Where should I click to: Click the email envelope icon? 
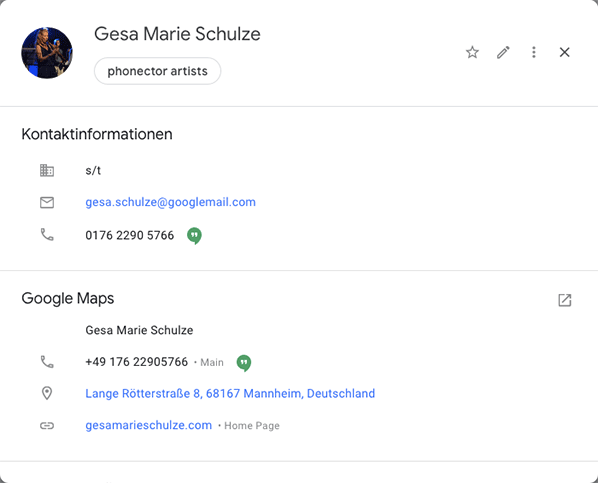[x=47, y=202]
